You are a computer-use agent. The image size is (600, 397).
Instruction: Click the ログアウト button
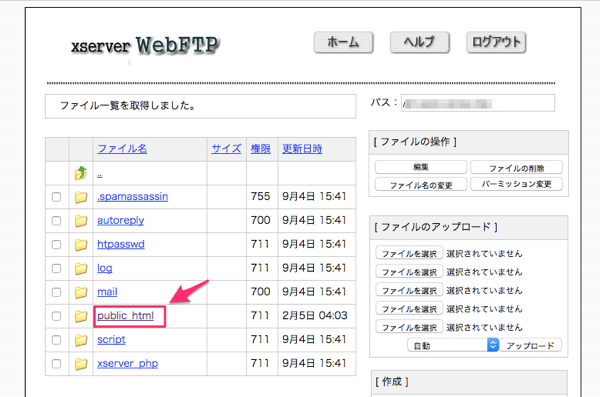tap(496, 42)
